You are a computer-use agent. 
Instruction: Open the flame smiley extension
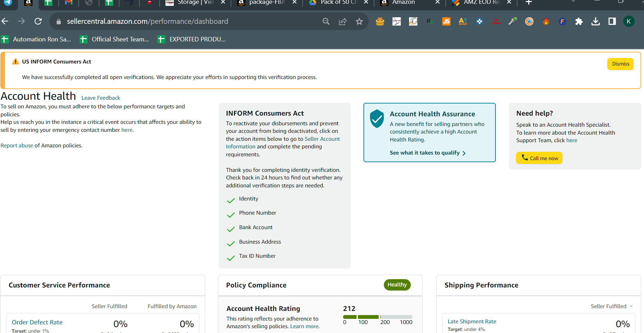[546, 21]
